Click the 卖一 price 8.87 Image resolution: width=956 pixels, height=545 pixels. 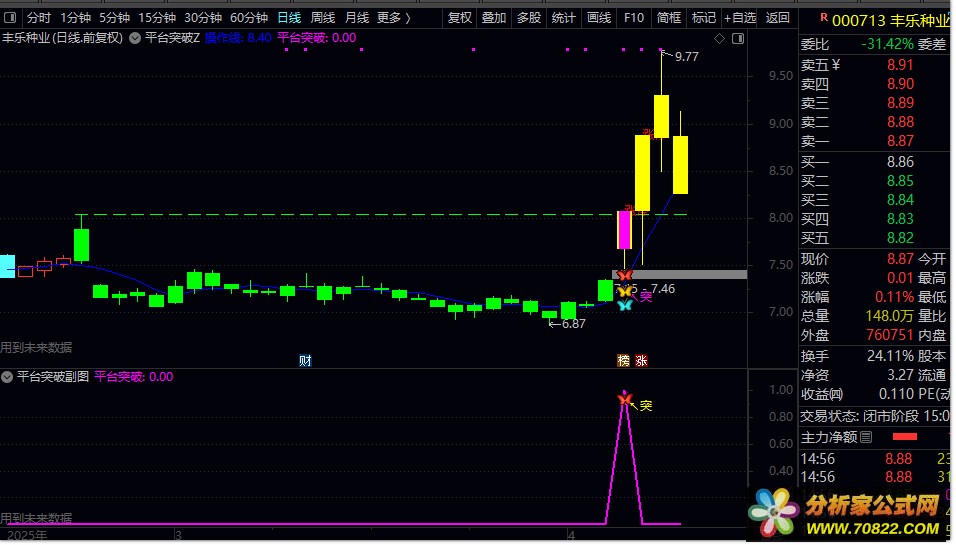901,141
